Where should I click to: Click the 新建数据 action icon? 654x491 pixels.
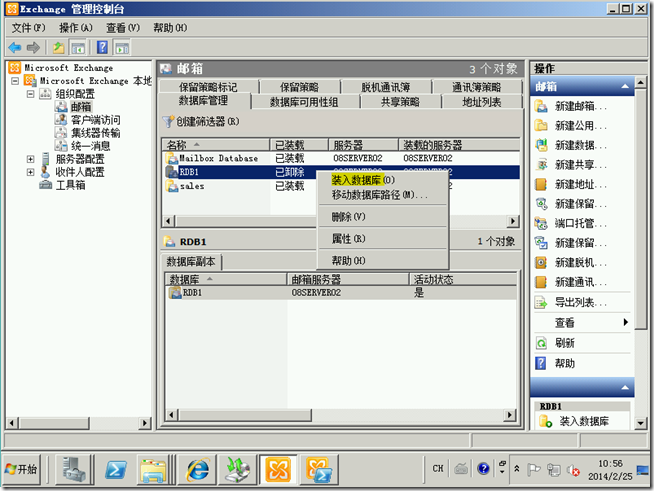[541, 145]
